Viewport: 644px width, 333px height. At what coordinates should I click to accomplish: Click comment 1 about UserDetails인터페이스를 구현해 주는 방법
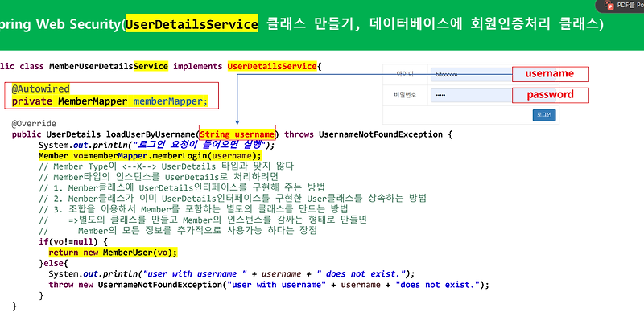(182, 188)
